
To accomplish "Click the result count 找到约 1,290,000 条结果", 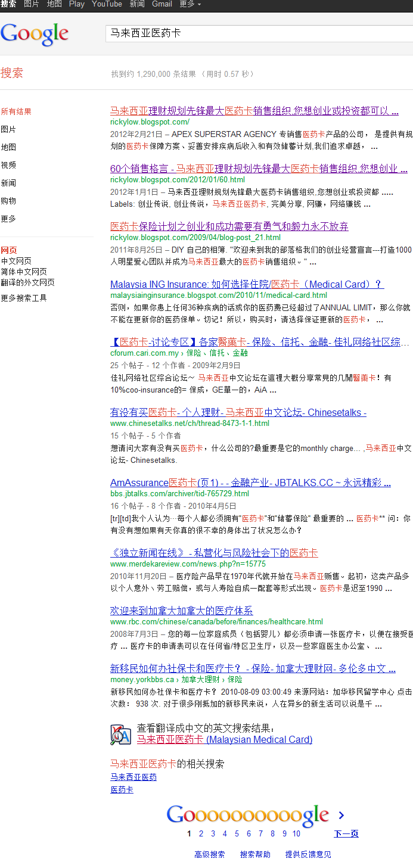I will point(154,74).
